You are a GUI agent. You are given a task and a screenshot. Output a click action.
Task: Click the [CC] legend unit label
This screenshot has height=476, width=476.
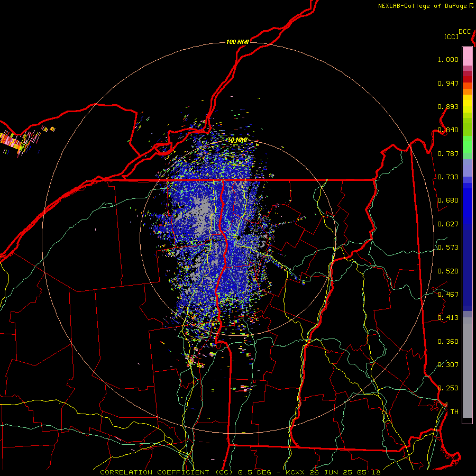pyautogui.click(x=451, y=36)
